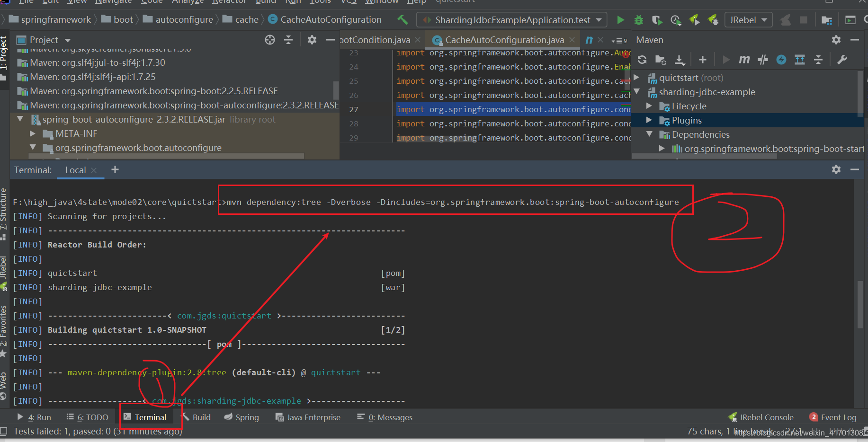Open the Terminal tool window tab
868x442 pixels.
coord(145,417)
